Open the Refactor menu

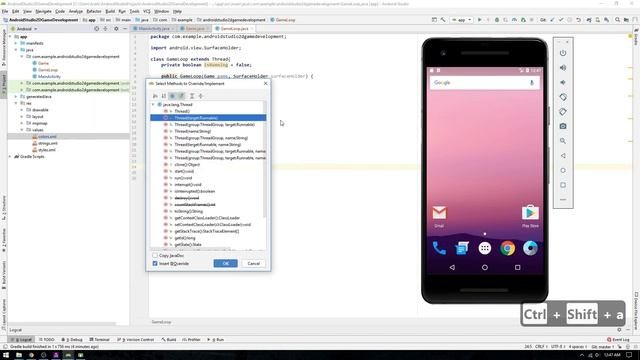[94, 11]
